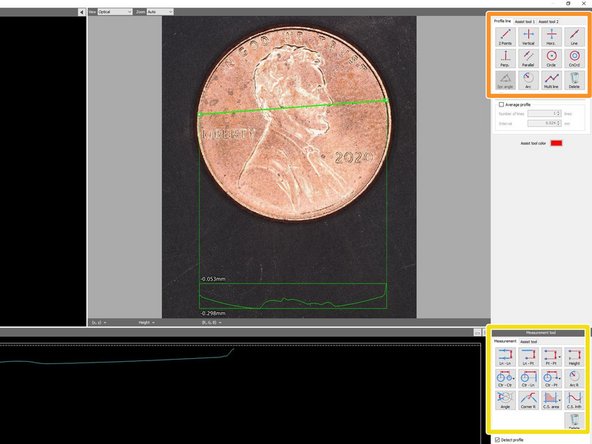This screenshot has height=444, width=592.
Task: Click the -0.053mm height label
Action: pos(213,279)
